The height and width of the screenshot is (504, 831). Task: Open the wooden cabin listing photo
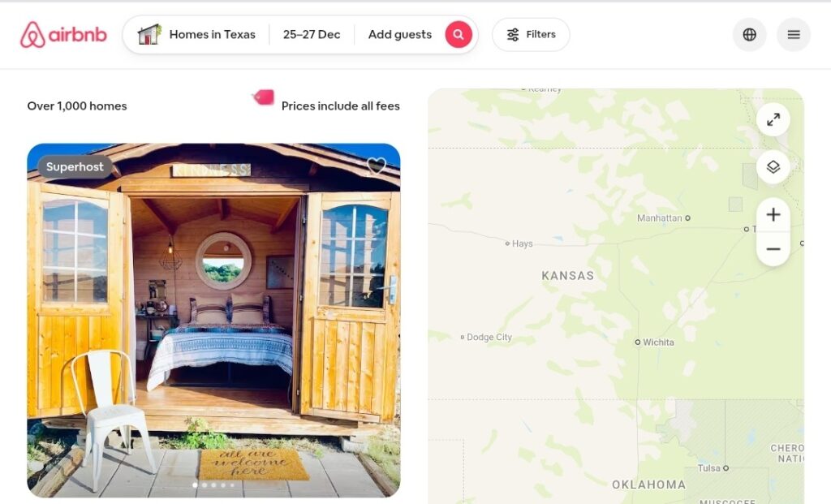(213, 320)
